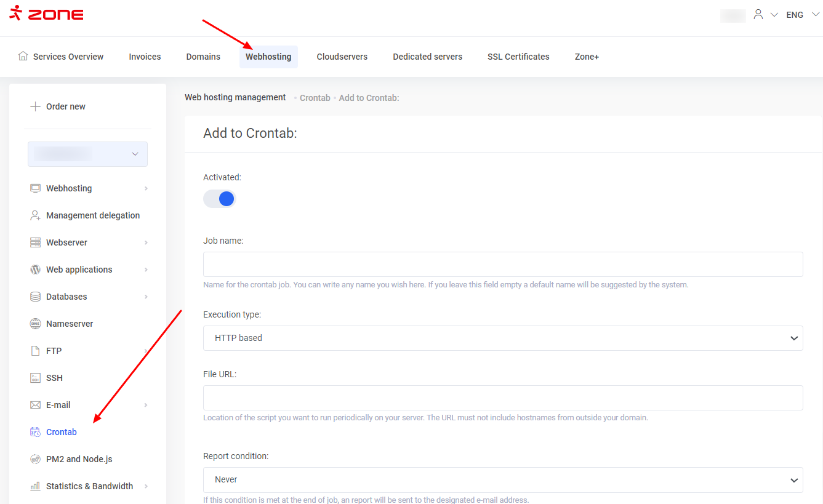
Task: Open the Report condition dropdown
Action: coord(502,479)
